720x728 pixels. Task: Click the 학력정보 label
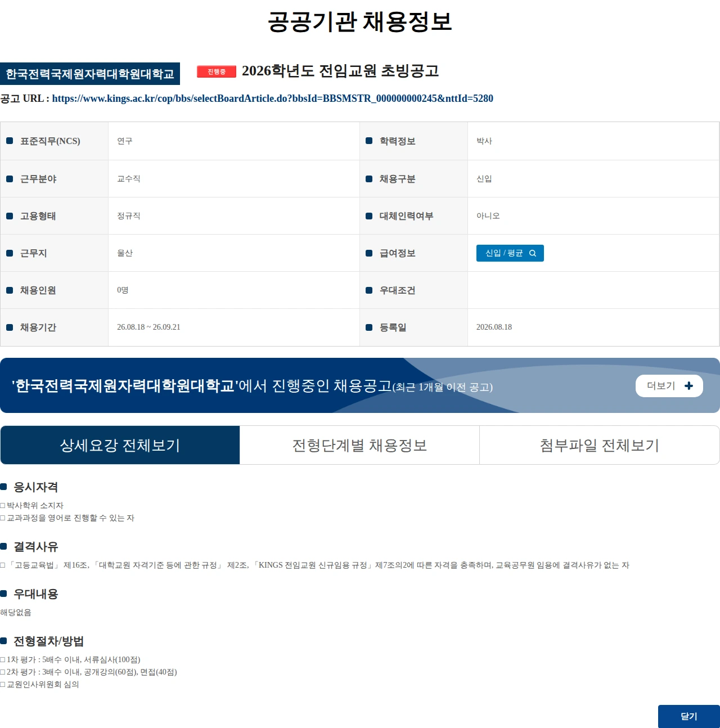tap(397, 141)
